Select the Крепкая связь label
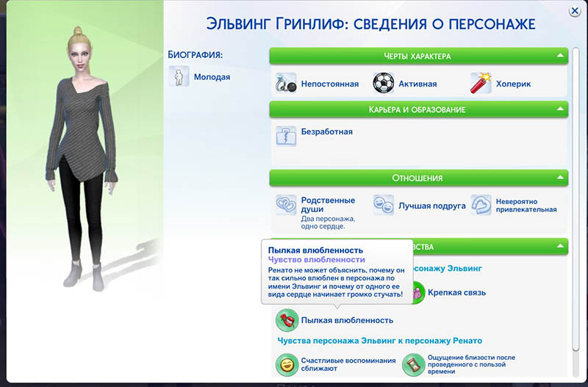Viewport: 588px width, 387px height. point(456,292)
